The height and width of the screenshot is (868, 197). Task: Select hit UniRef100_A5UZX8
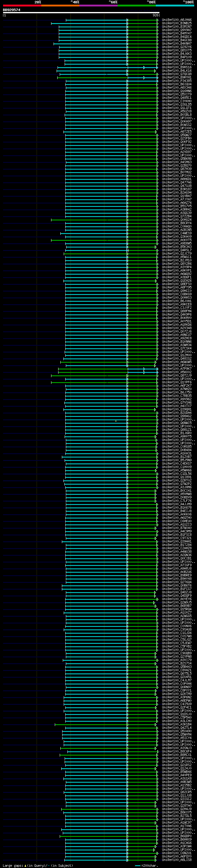(x=177, y=111)
